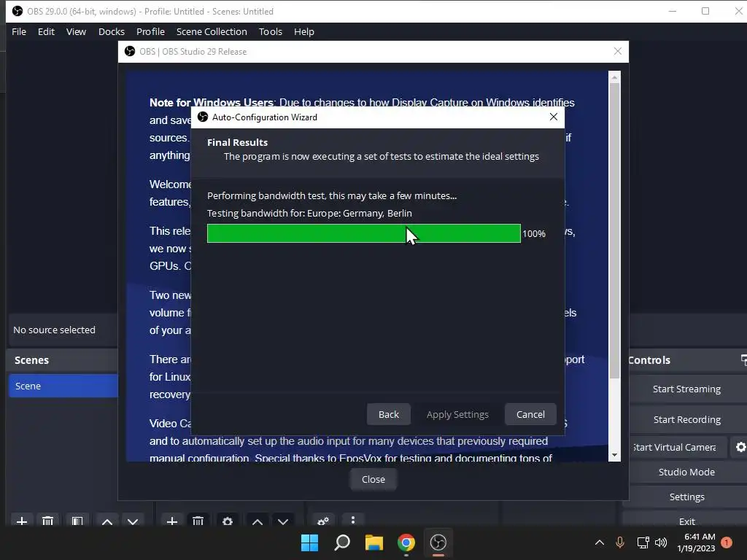Pop out the Controls dock icon
Image resolution: width=747 pixels, height=560 pixels.
(x=743, y=359)
